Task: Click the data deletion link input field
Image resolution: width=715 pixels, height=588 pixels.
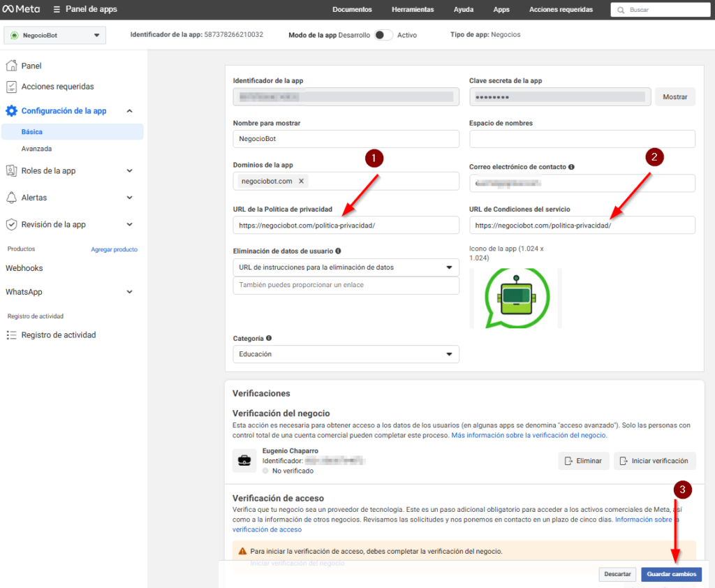Action: click(x=346, y=285)
